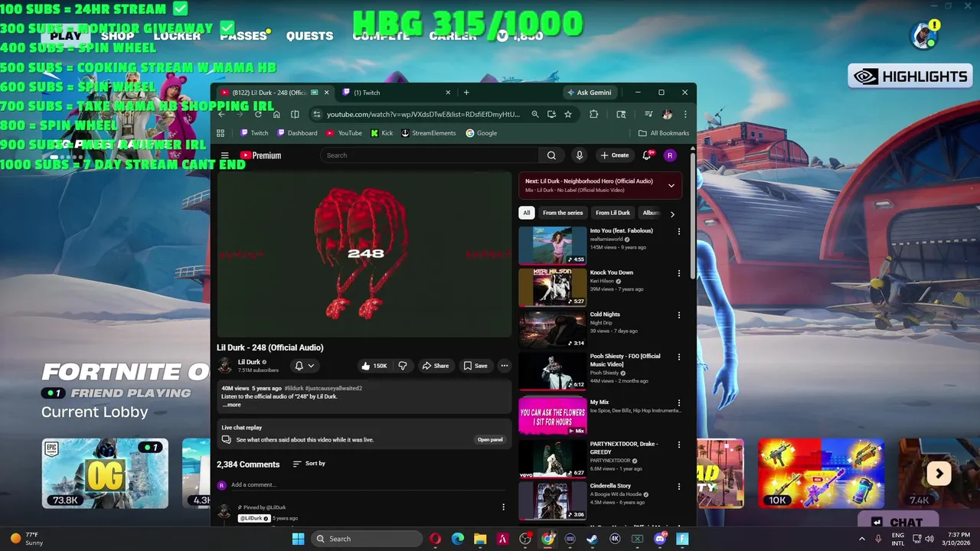The height and width of the screenshot is (551, 980).
Task: Open options for Into You video
Action: coord(678,231)
